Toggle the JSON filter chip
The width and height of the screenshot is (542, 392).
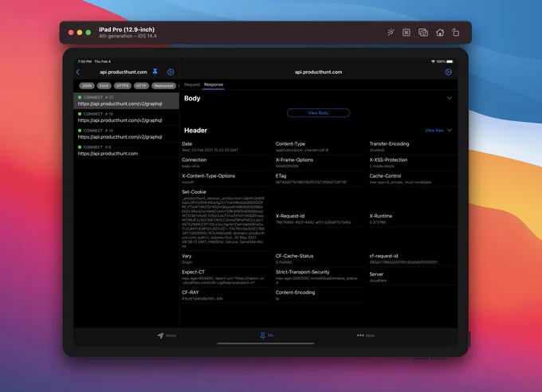click(x=87, y=86)
